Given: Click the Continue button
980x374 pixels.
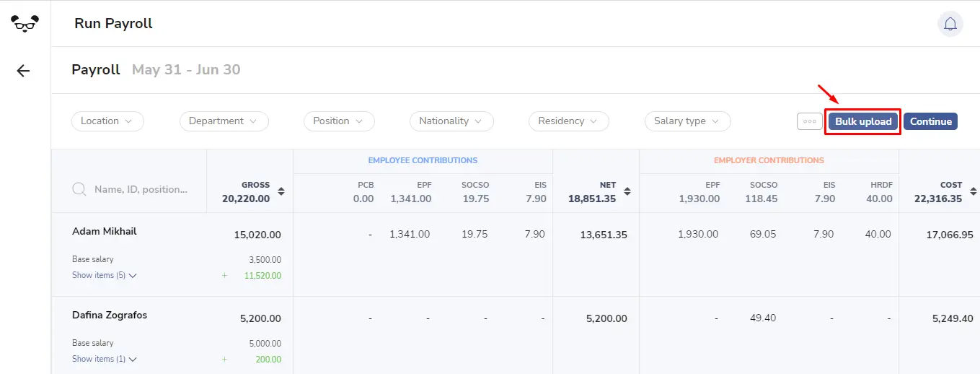Looking at the screenshot, I should click(930, 121).
